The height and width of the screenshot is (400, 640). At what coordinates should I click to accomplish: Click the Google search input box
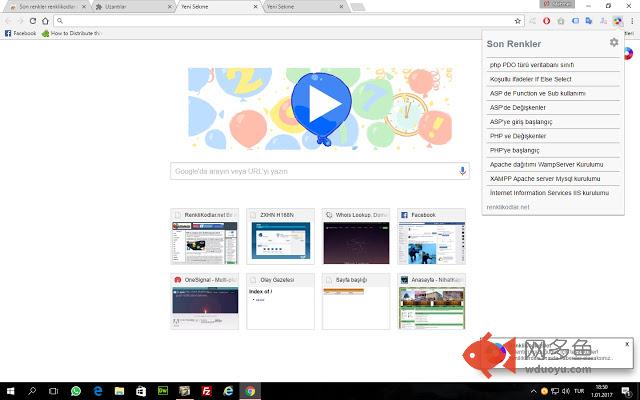tap(320, 171)
